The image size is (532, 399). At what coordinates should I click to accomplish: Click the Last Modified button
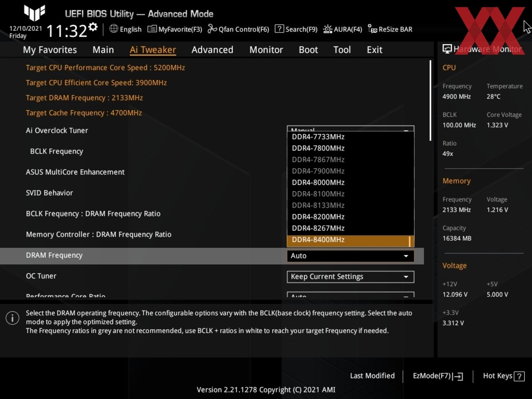pos(372,376)
